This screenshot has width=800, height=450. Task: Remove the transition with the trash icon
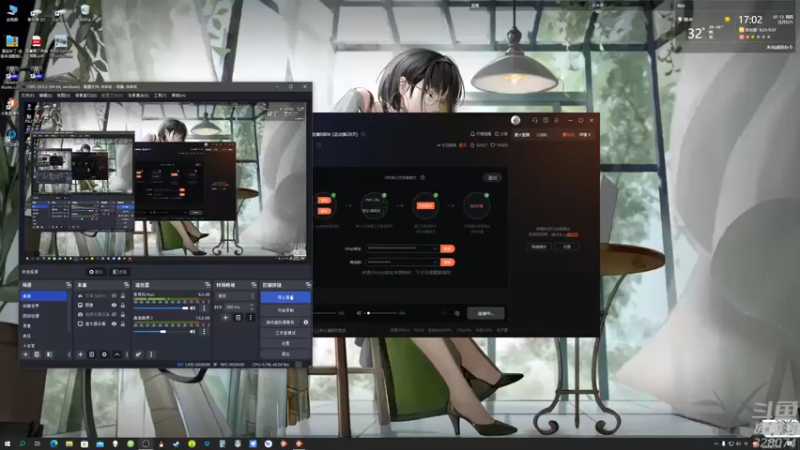pyautogui.click(x=238, y=317)
